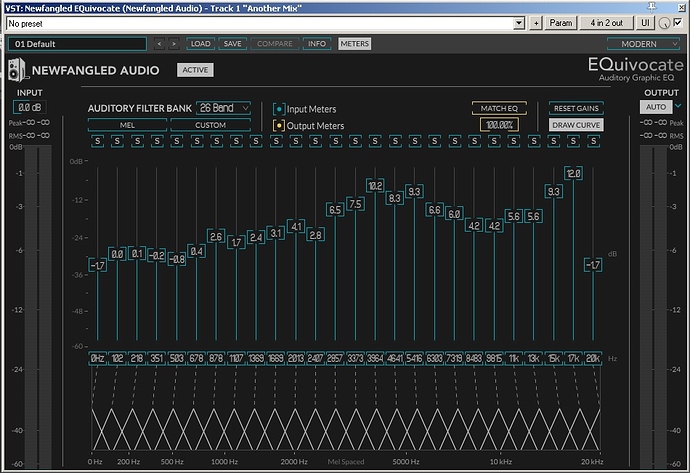Toggle the METERS display button
The width and height of the screenshot is (690, 473).
pyautogui.click(x=355, y=44)
